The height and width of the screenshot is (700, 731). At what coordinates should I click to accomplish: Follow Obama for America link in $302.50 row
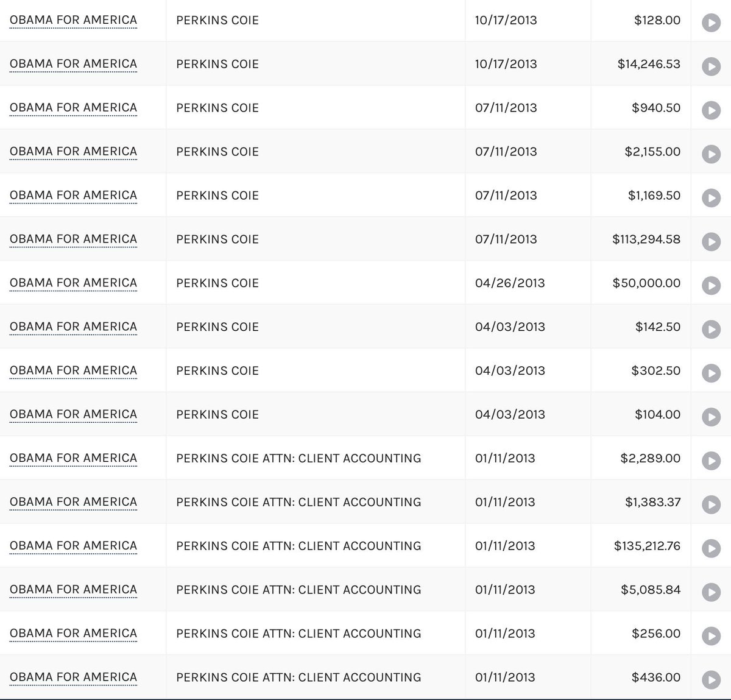73,371
